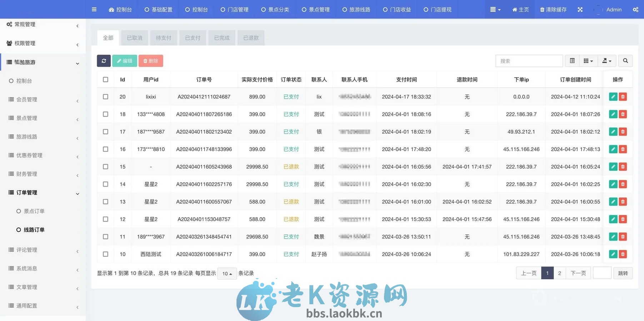Tick the checkbox for order Id 15

click(105, 167)
